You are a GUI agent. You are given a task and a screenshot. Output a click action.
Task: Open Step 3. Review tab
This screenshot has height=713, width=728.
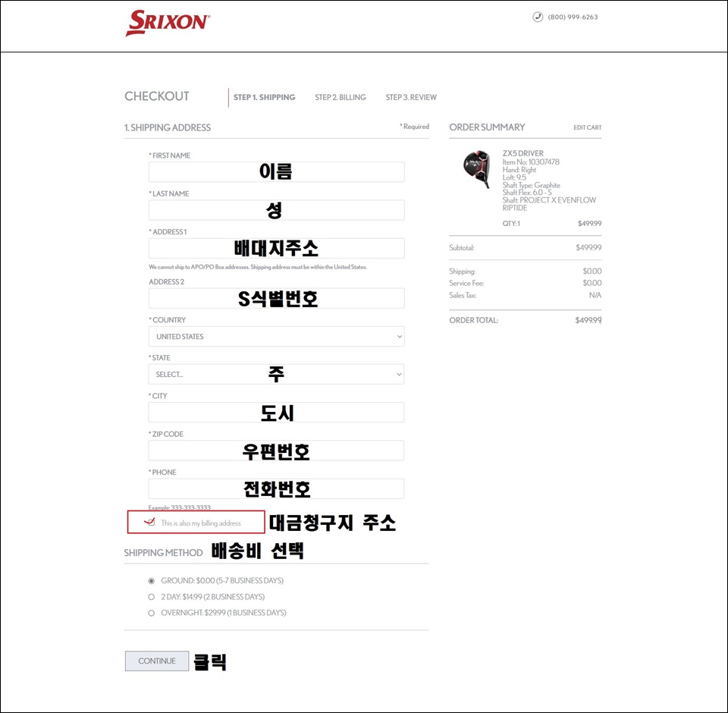tap(411, 97)
